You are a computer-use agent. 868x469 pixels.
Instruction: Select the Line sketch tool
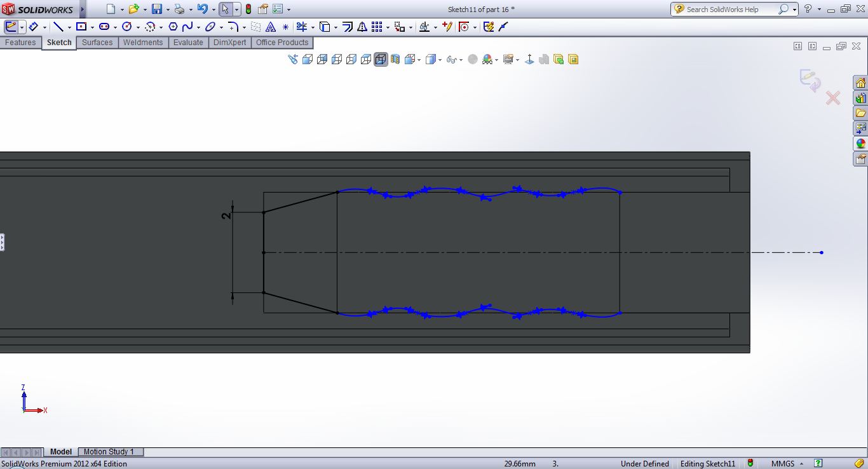click(58, 27)
